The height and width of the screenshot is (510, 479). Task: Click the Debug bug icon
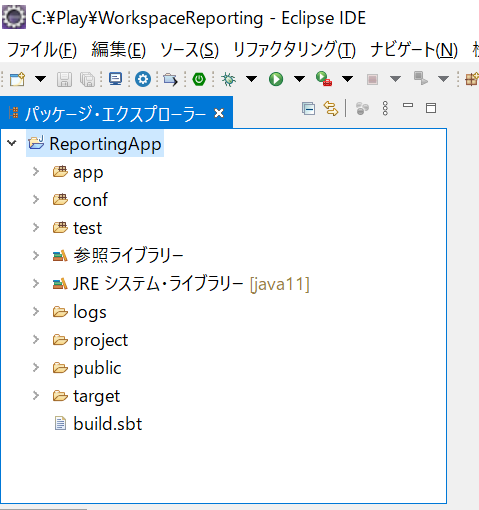pos(228,79)
